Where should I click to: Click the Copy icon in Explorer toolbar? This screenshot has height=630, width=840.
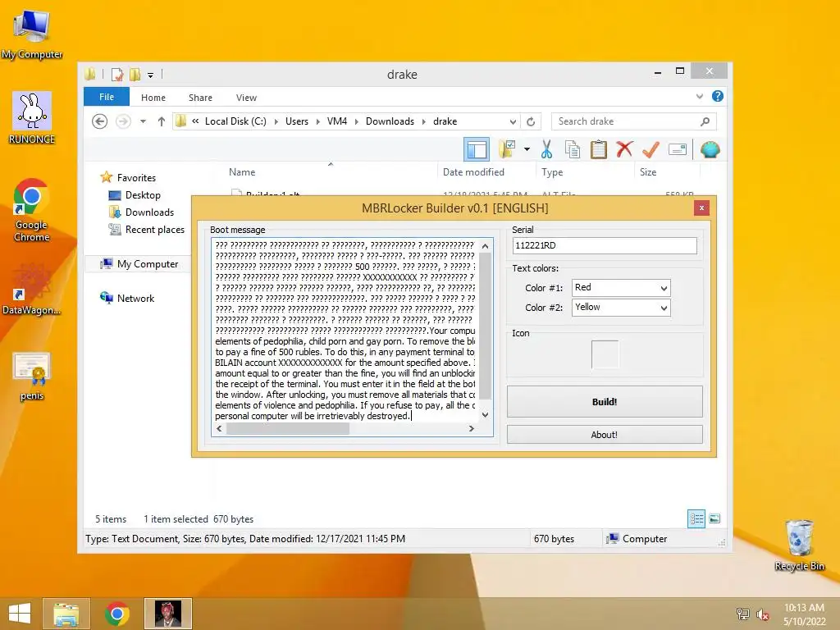572,149
